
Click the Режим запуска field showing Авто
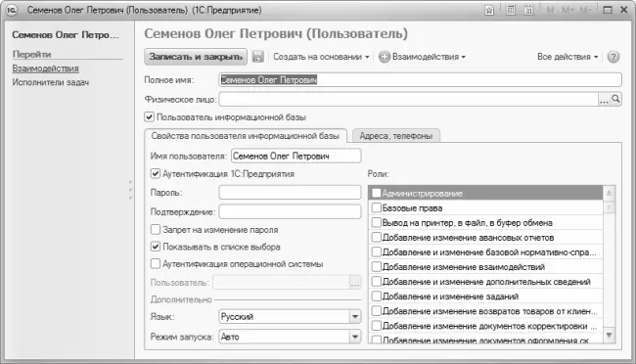[285, 337]
